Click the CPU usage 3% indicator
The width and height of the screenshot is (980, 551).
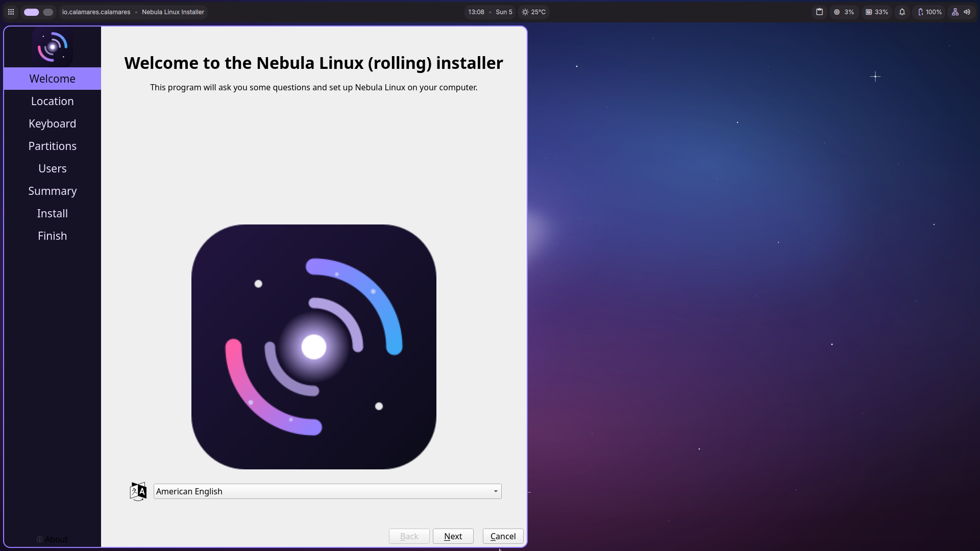tap(844, 12)
